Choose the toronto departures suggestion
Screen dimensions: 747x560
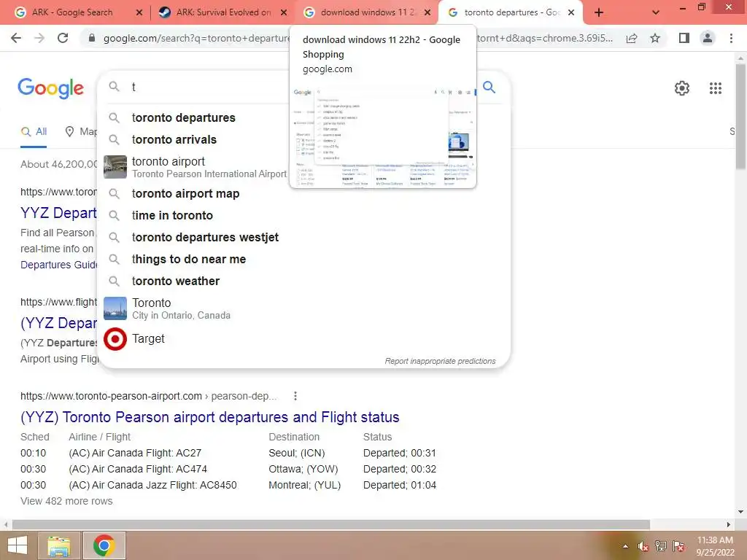point(183,117)
